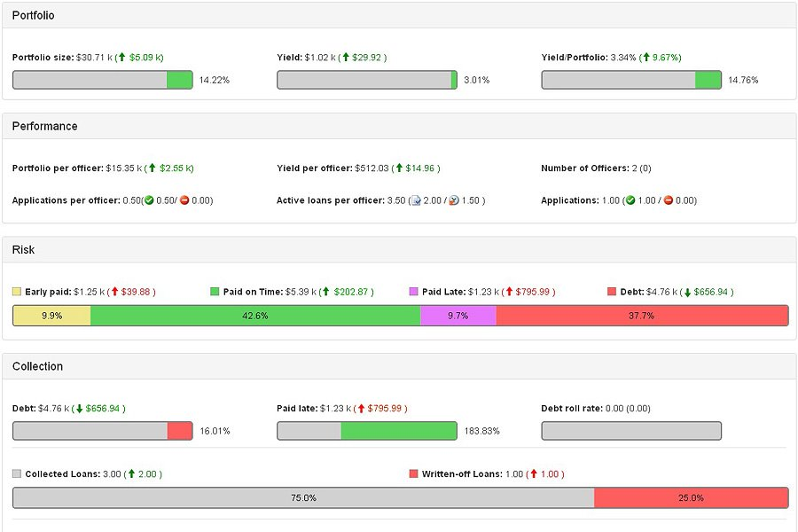Click red Written-off Loans legend swatch

tap(414, 474)
